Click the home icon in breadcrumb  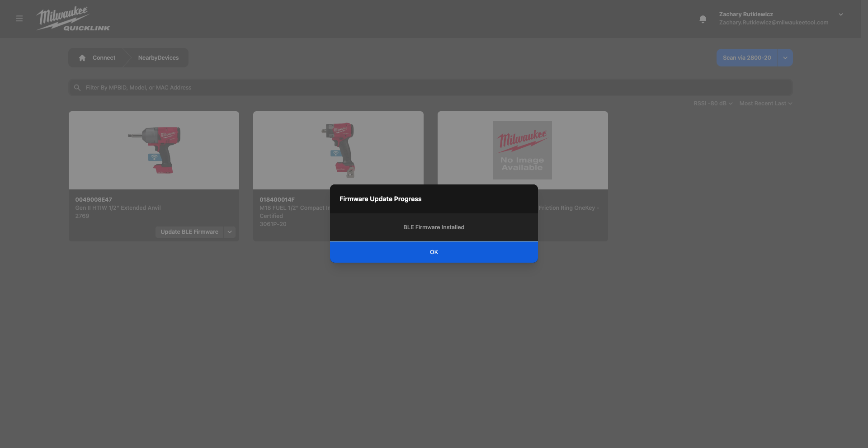click(x=82, y=58)
